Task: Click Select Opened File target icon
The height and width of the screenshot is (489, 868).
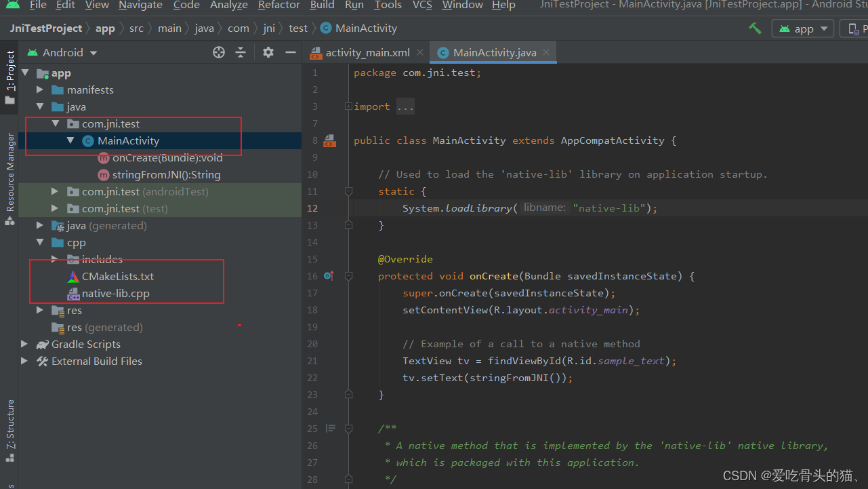Action: pos(219,52)
